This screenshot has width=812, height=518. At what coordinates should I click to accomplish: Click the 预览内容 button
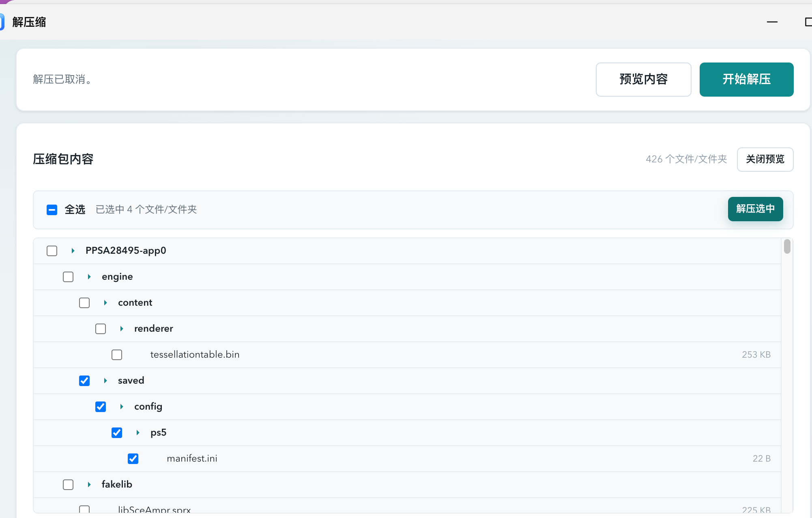[643, 80]
